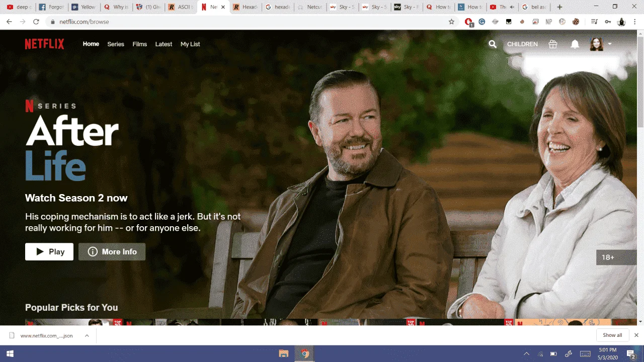The width and height of the screenshot is (644, 362).
Task: Open the NP extension icon
Action: pyautogui.click(x=549, y=22)
